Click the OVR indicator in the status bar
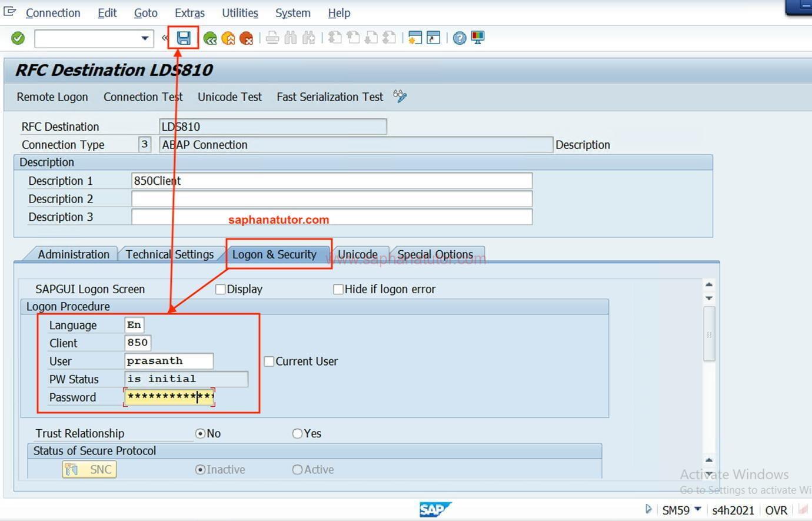 (x=776, y=510)
